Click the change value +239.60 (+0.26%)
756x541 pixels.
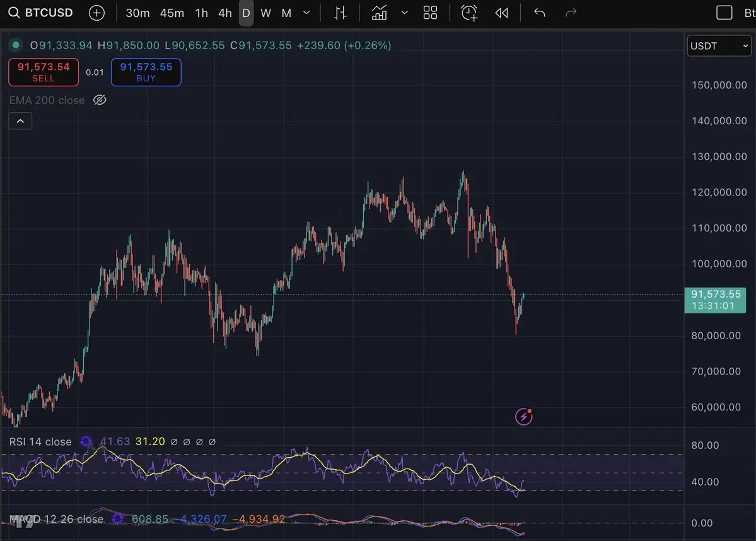tap(344, 45)
